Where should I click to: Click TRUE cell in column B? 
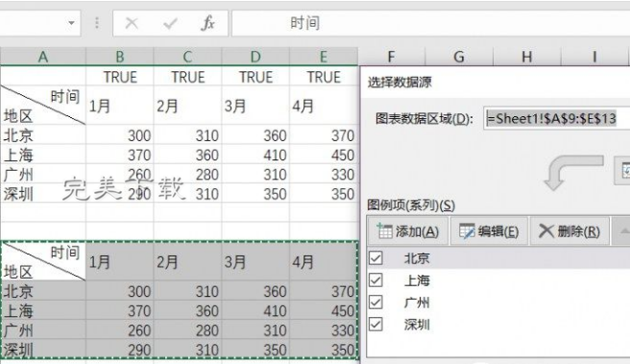pyautogui.click(x=120, y=76)
